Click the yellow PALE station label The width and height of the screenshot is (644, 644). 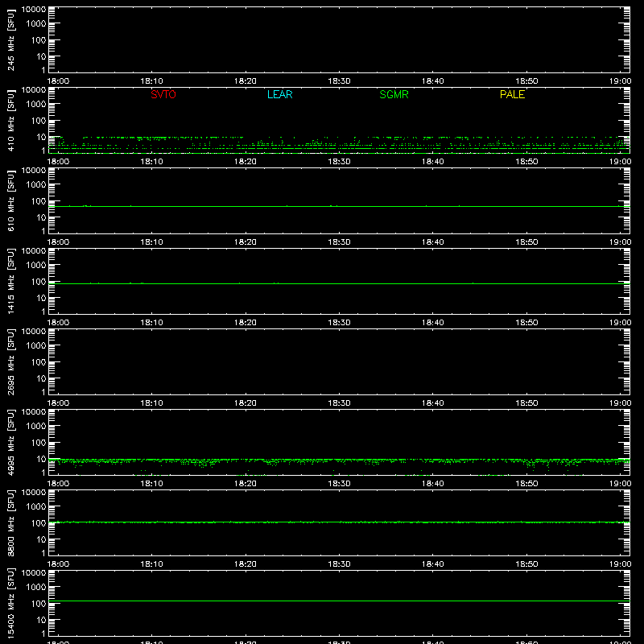(512, 94)
